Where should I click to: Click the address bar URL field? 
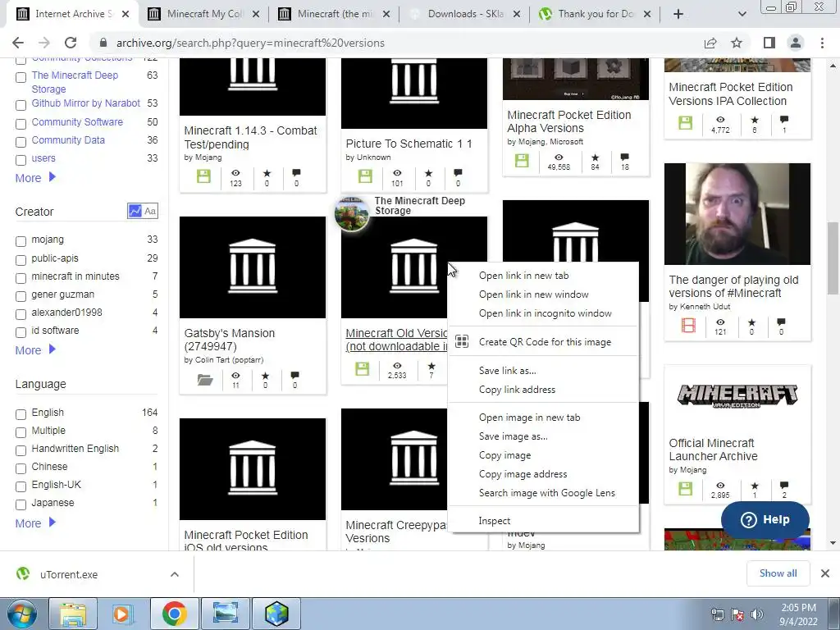point(396,43)
